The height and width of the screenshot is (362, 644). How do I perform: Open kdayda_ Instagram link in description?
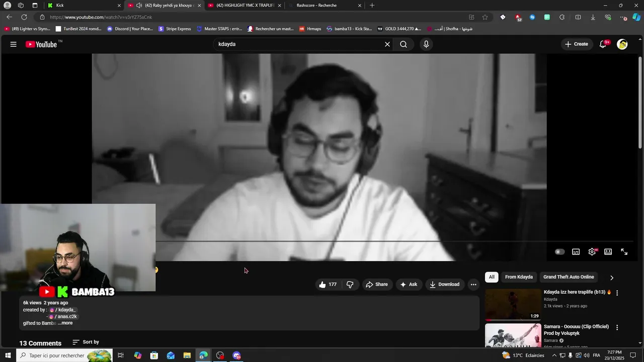[63, 310]
